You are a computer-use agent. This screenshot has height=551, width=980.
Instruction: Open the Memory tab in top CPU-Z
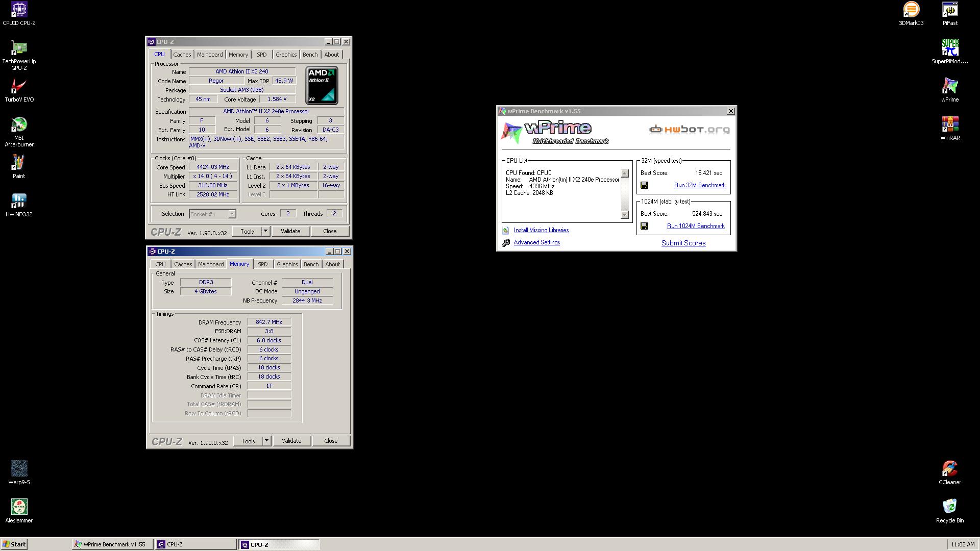coord(238,55)
